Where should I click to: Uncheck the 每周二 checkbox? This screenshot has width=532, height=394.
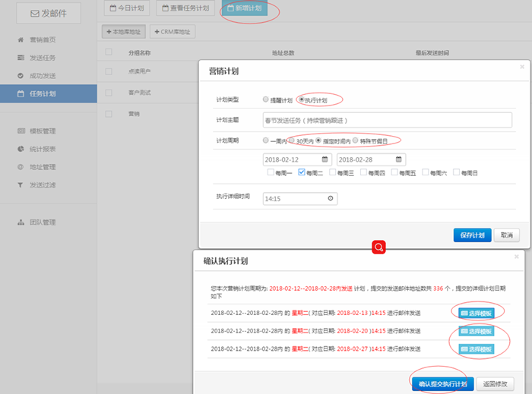302,173
